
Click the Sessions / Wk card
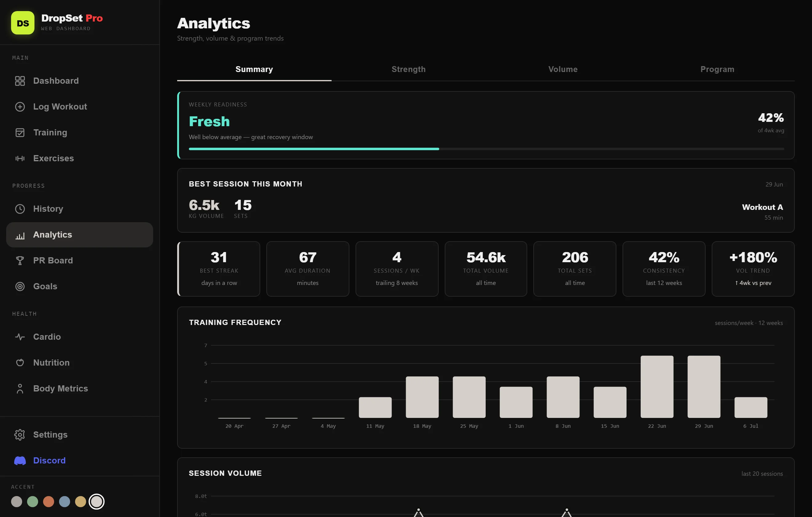pyautogui.click(x=397, y=269)
